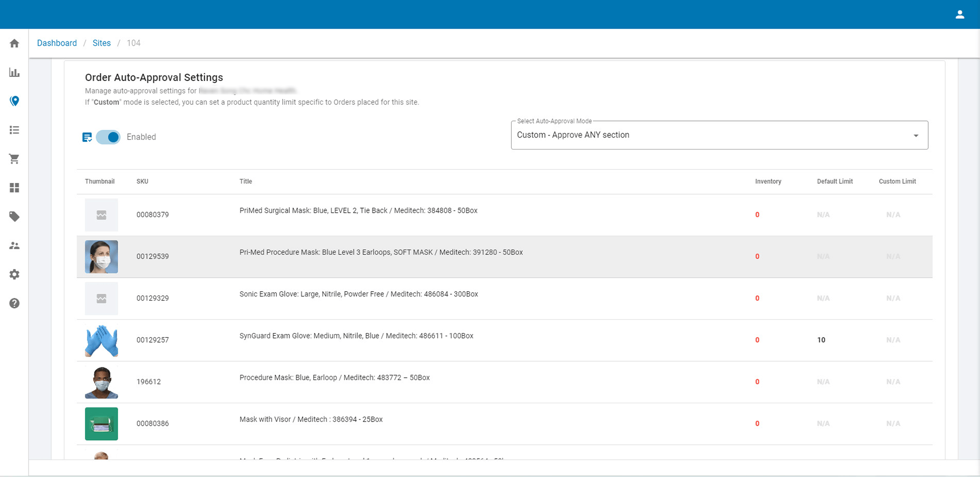Viewport: 980px width, 477px height.
Task: Open the orders list icon in sidebar
Action: 14,130
